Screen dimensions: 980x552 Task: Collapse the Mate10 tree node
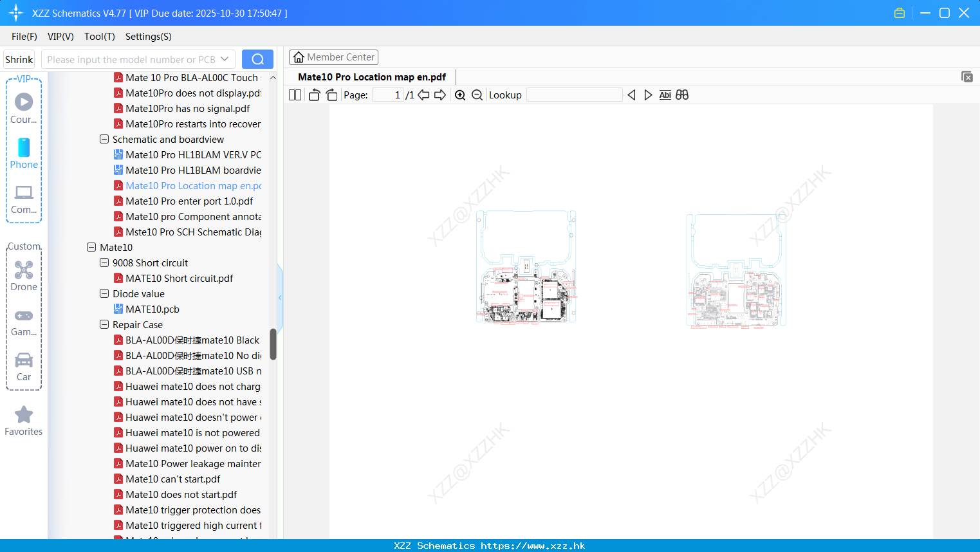(91, 247)
